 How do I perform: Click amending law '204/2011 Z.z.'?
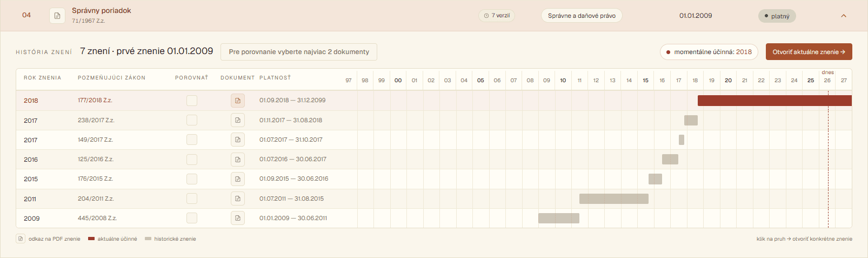tap(96, 199)
